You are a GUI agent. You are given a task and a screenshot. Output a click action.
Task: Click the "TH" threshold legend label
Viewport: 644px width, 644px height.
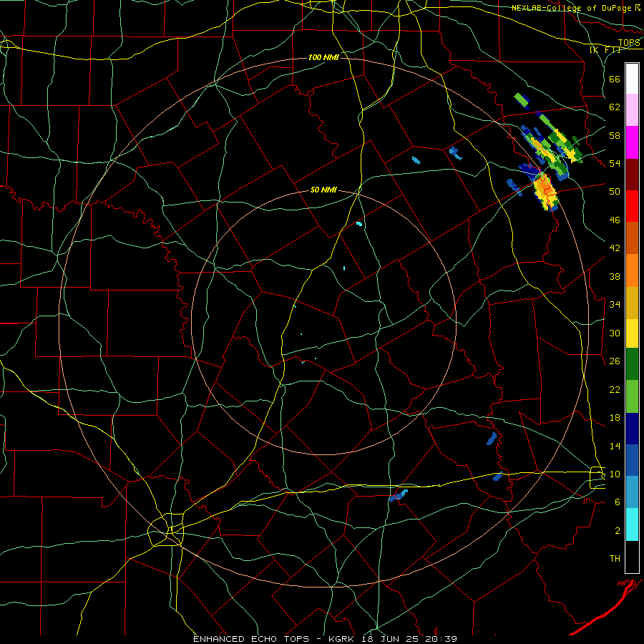pos(615,559)
